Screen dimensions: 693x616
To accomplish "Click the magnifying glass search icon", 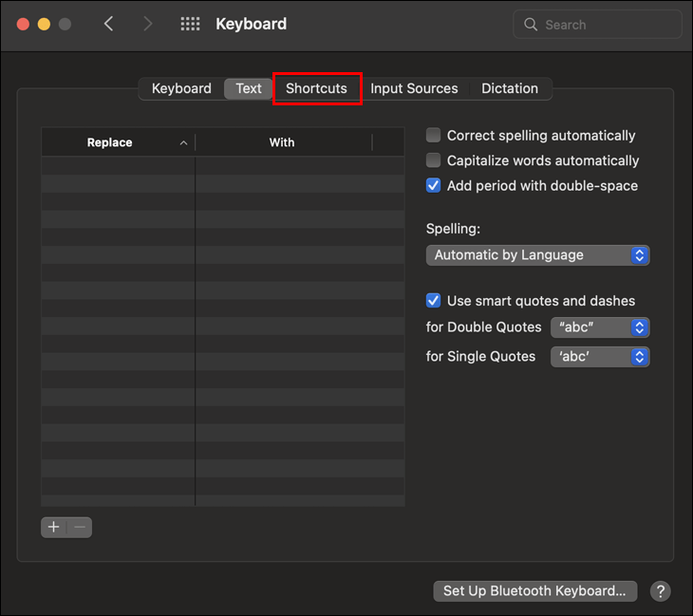I will (x=532, y=25).
